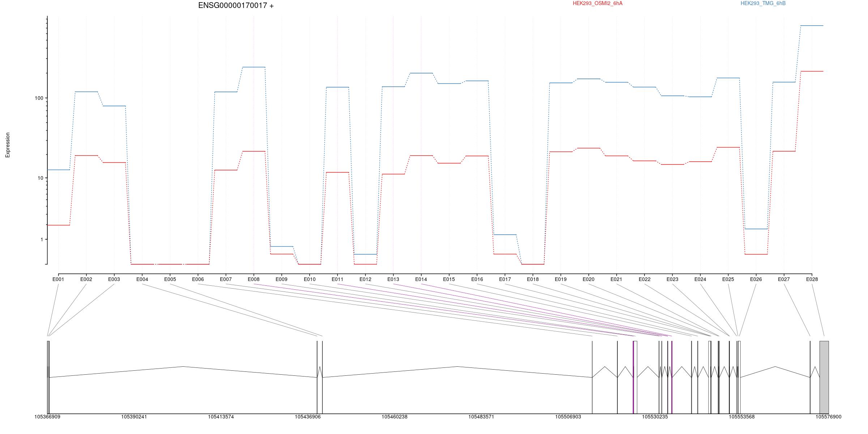This screenshot has width=868, height=434.
Task: Click the y-axis tick label 100
Action: point(39,98)
